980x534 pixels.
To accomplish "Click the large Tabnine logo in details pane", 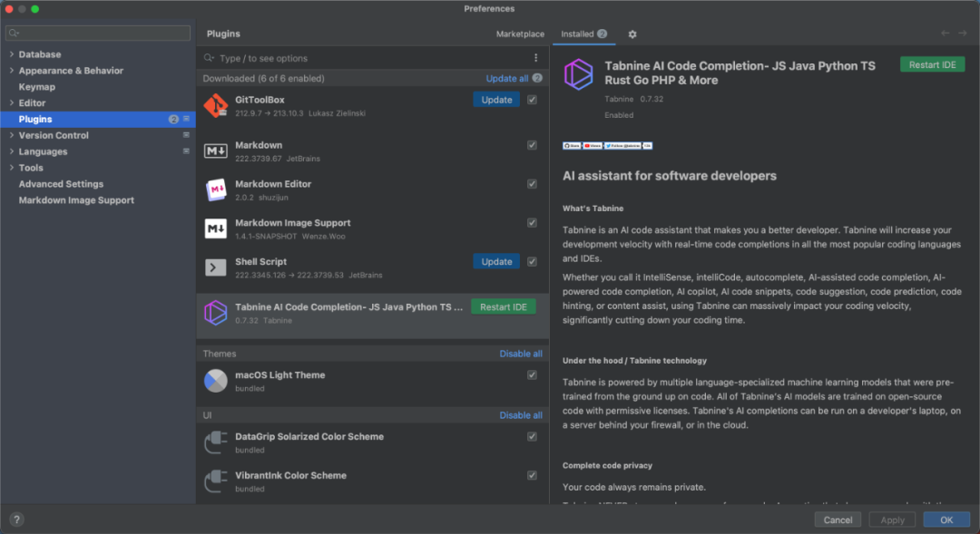I will [x=579, y=74].
